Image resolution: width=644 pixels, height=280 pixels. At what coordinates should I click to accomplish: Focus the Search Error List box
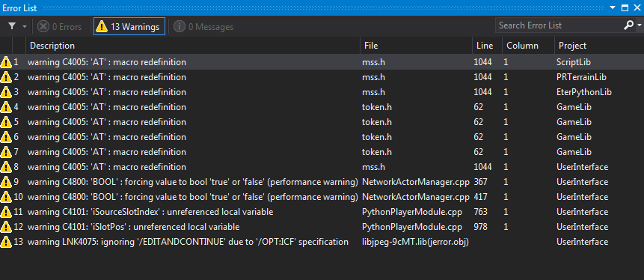559,25
